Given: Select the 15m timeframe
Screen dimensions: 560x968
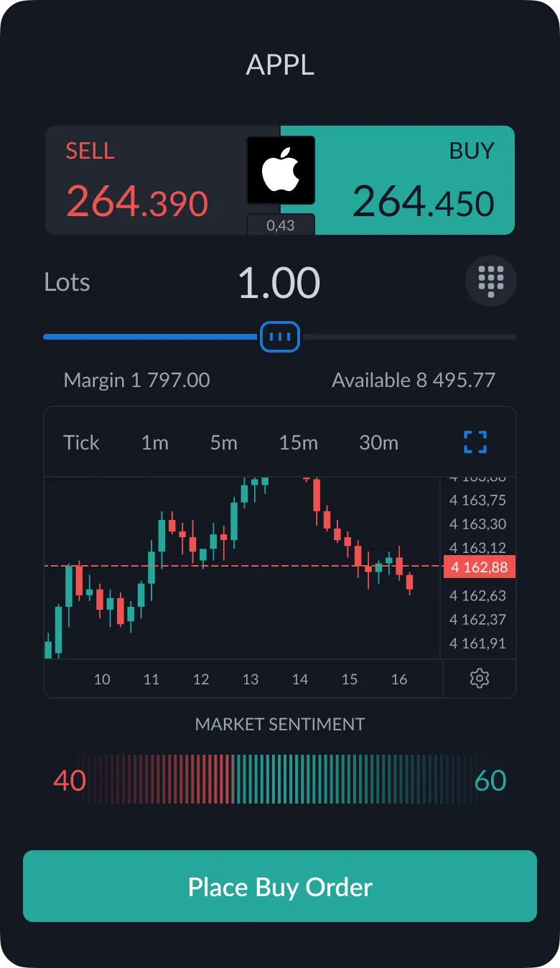Looking at the screenshot, I should (299, 442).
